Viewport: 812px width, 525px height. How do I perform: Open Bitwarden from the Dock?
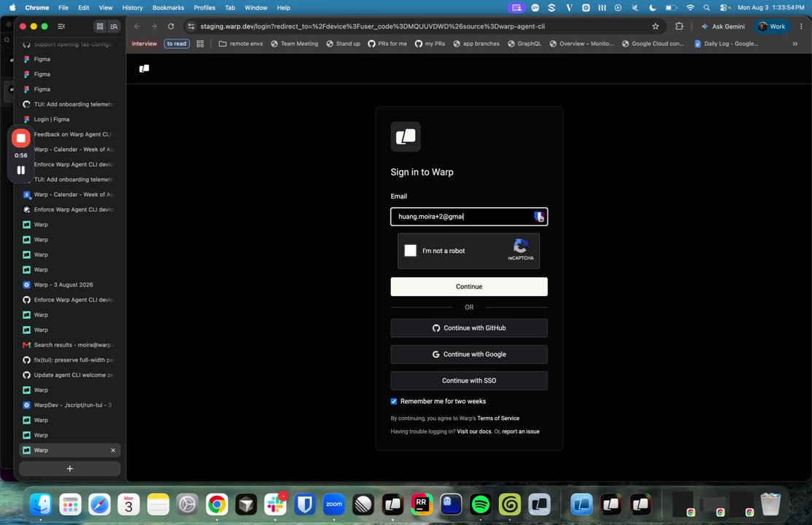pos(304,505)
